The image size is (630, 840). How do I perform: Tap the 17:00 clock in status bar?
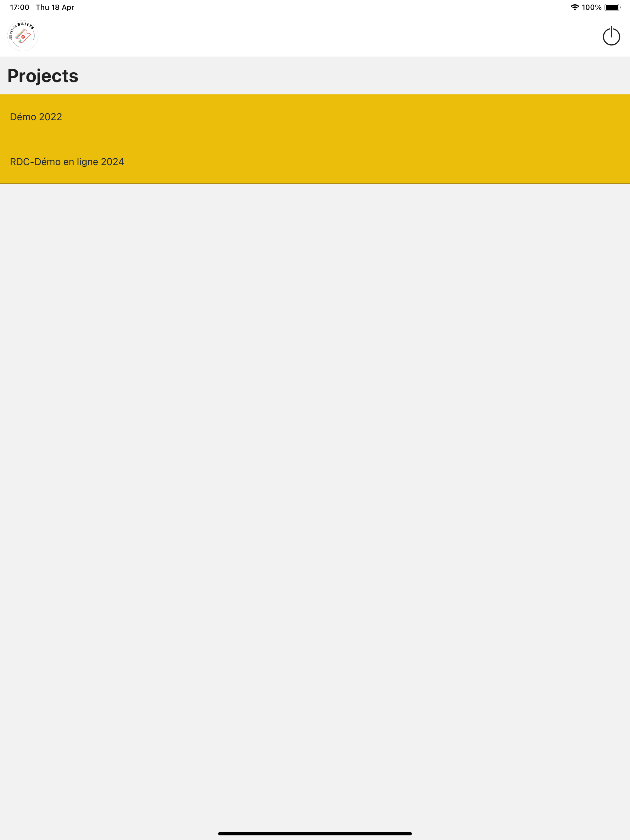pos(19,7)
